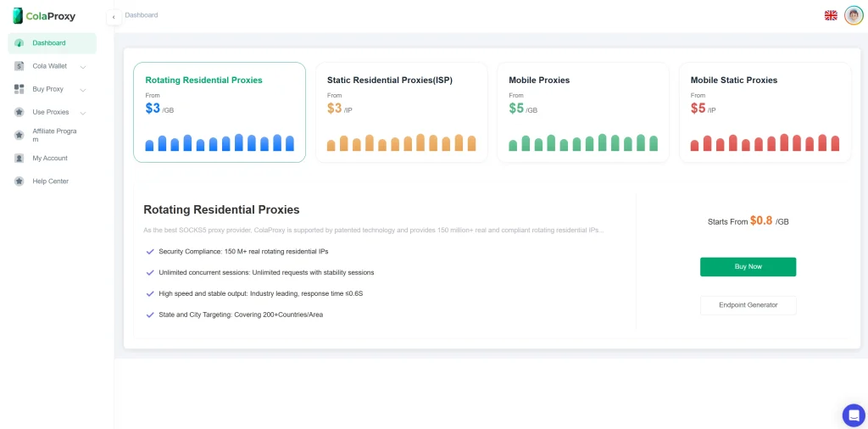
Task: Select the Rotating Residential Proxies card
Action: point(220,113)
